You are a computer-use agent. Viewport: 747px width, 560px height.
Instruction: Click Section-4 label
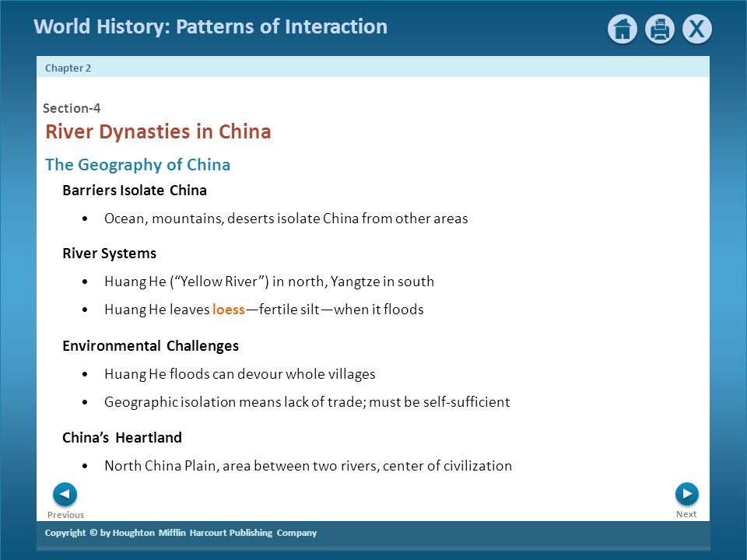pyautogui.click(x=72, y=108)
